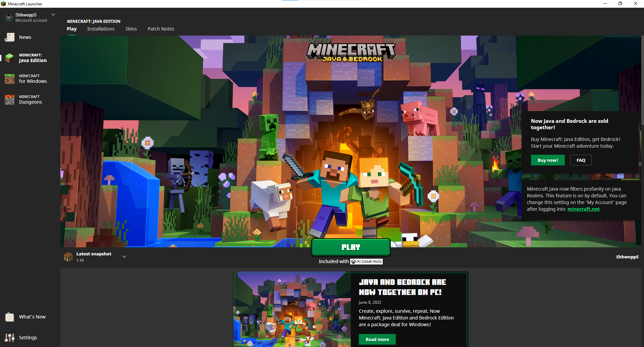
Task: Click the green PLAY button
Action: coord(351,247)
